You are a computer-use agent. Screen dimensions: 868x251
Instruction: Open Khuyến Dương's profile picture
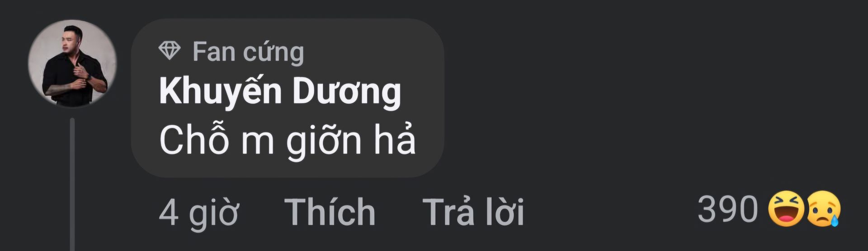pyautogui.click(x=72, y=64)
